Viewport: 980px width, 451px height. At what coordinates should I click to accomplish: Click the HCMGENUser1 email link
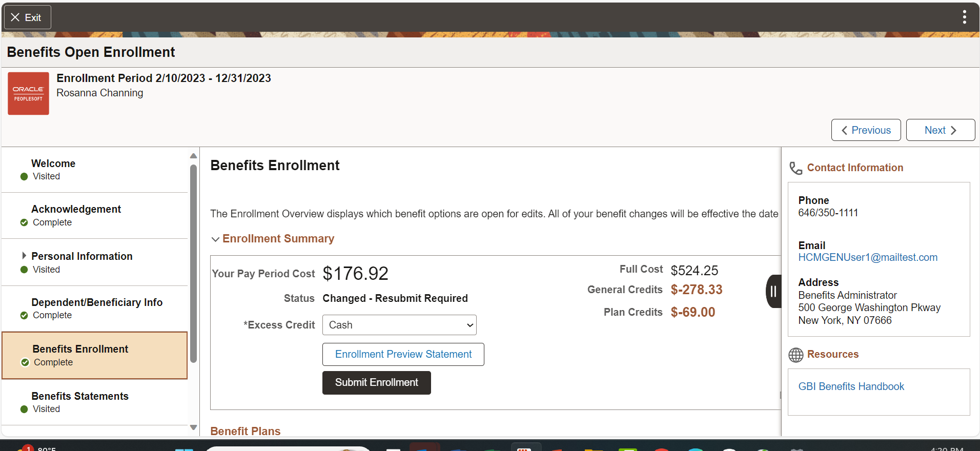[x=867, y=257]
